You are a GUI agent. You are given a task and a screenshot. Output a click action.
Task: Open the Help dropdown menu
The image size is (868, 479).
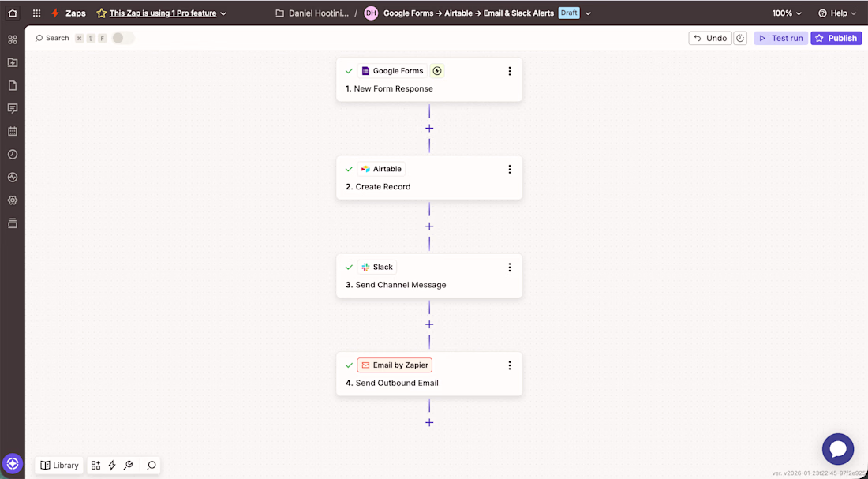click(x=837, y=13)
